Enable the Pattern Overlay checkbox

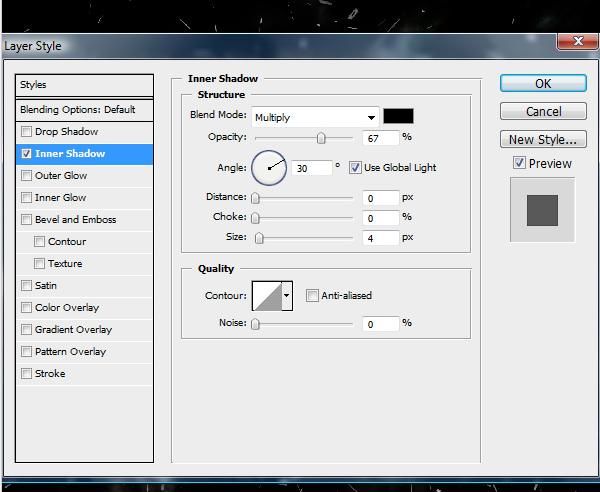click(26, 352)
